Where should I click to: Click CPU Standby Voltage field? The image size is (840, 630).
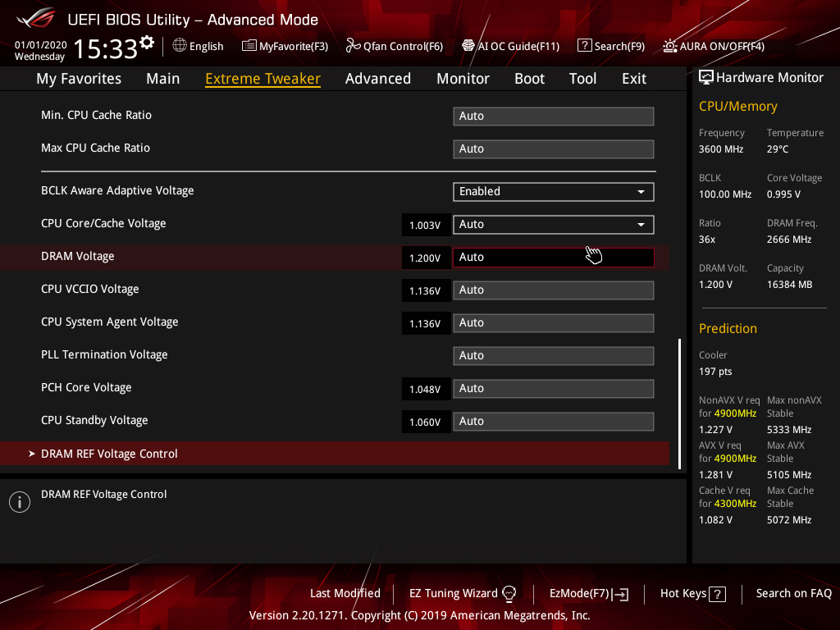tap(554, 421)
